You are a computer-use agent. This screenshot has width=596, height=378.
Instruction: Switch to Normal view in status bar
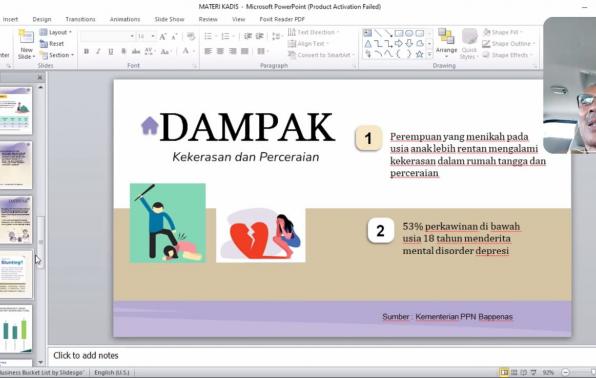coord(504,372)
